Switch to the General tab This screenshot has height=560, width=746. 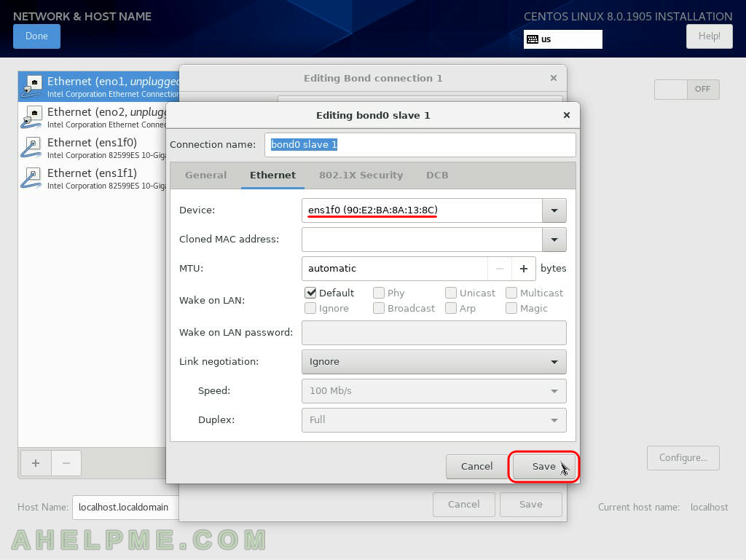coord(206,176)
